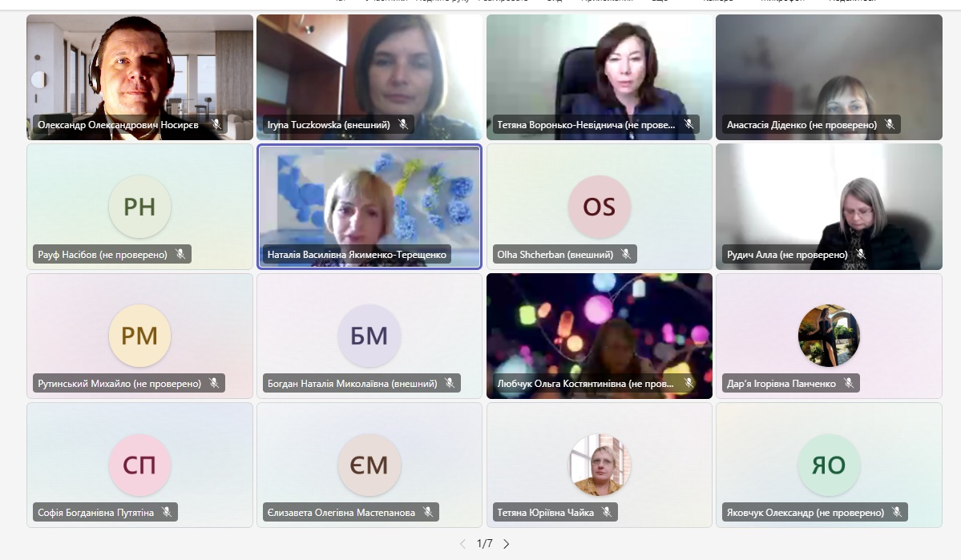Screen dimensions: 961x560
Task: Click the name label Софія Богданівна Путятіна
Action: click(95, 512)
